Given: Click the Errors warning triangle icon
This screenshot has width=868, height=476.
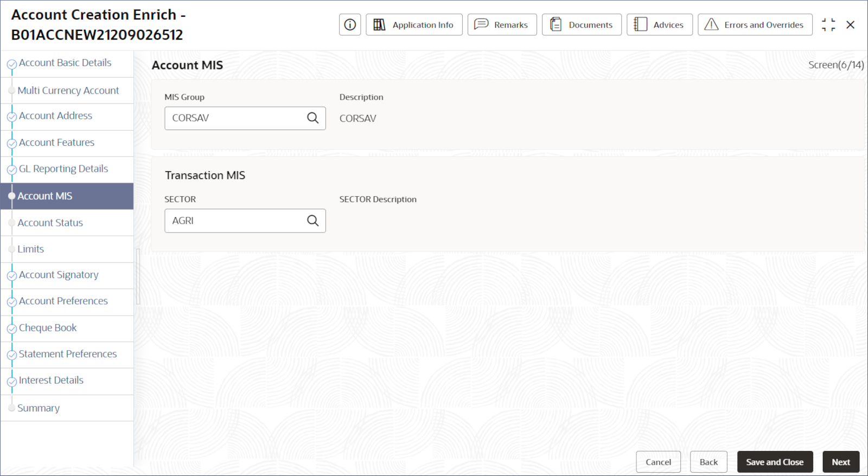Looking at the screenshot, I should [x=711, y=24].
